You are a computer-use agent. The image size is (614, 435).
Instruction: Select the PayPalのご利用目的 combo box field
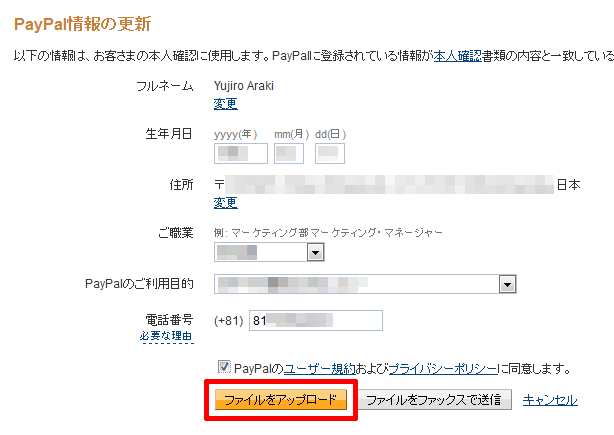click(365, 284)
